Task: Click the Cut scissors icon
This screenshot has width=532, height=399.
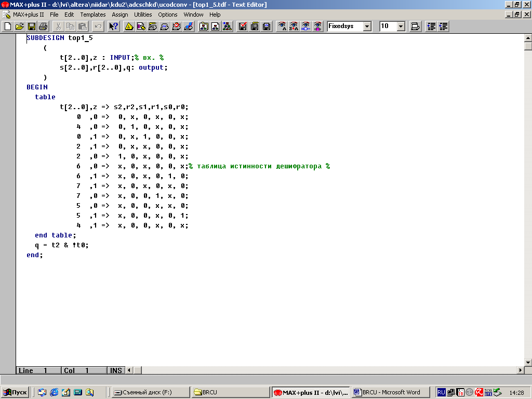Action: pyautogui.click(x=58, y=26)
